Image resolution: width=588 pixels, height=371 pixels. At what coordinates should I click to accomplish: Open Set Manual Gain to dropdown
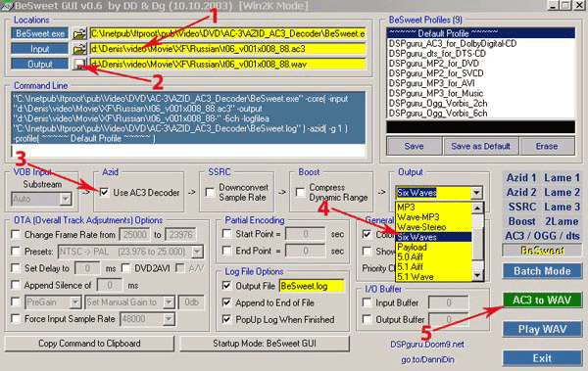point(170,302)
